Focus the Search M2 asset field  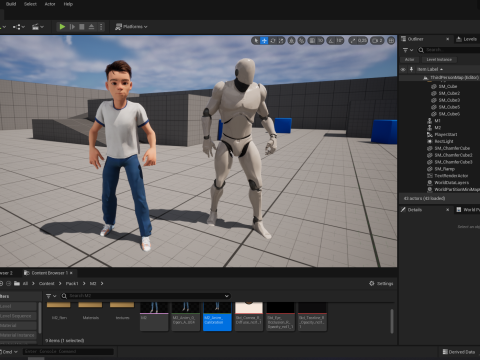click(x=146, y=296)
